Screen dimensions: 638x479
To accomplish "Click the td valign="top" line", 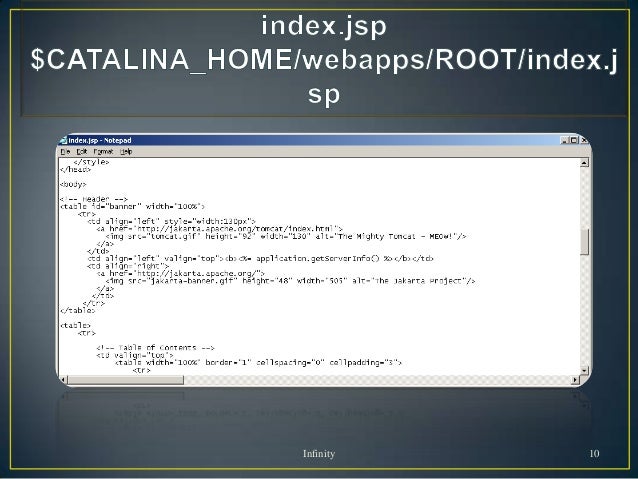I will [135, 355].
